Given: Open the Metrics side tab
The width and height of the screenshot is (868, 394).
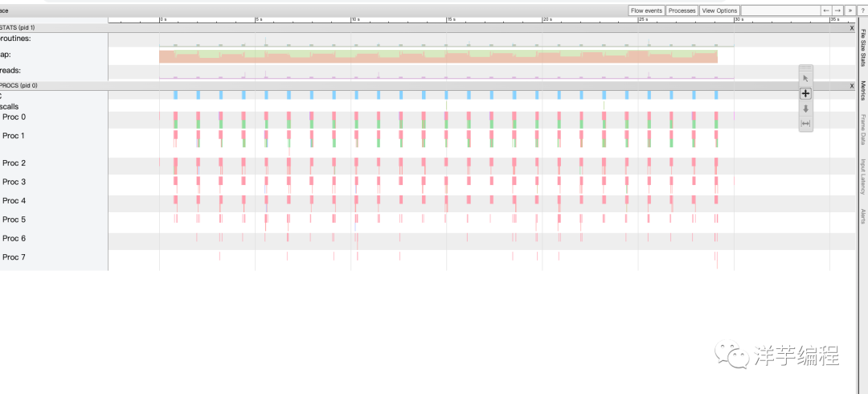Looking at the screenshot, I should click(x=863, y=90).
